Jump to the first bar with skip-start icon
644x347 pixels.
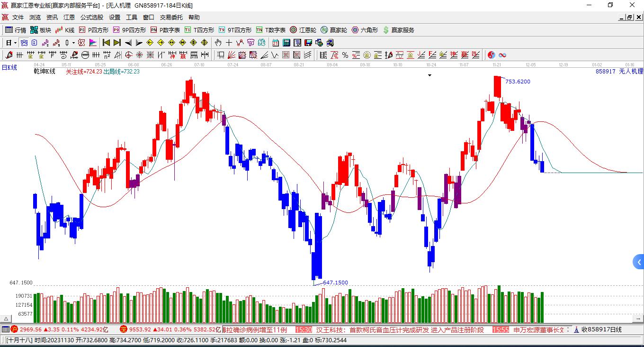[107, 43]
